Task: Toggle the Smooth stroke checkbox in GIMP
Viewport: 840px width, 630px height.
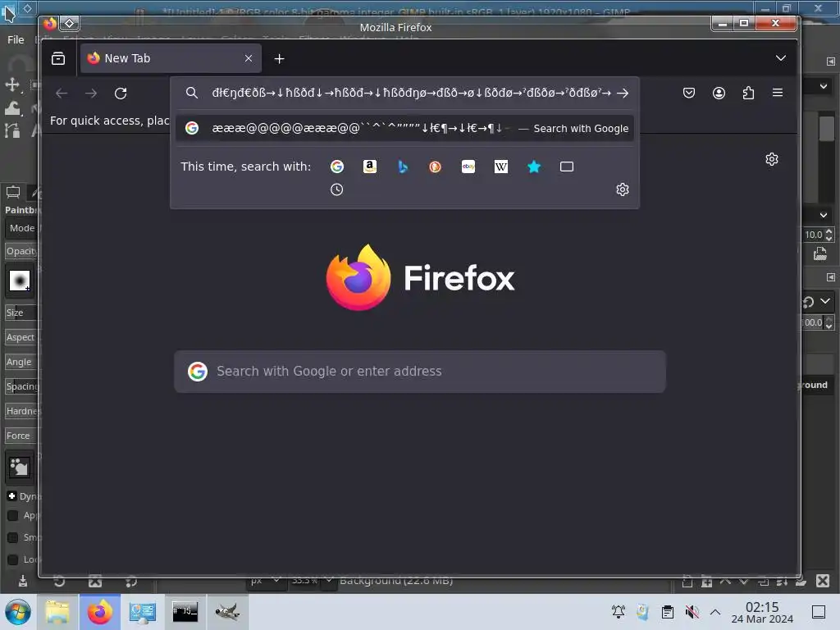Action: (x=13, y=537)
